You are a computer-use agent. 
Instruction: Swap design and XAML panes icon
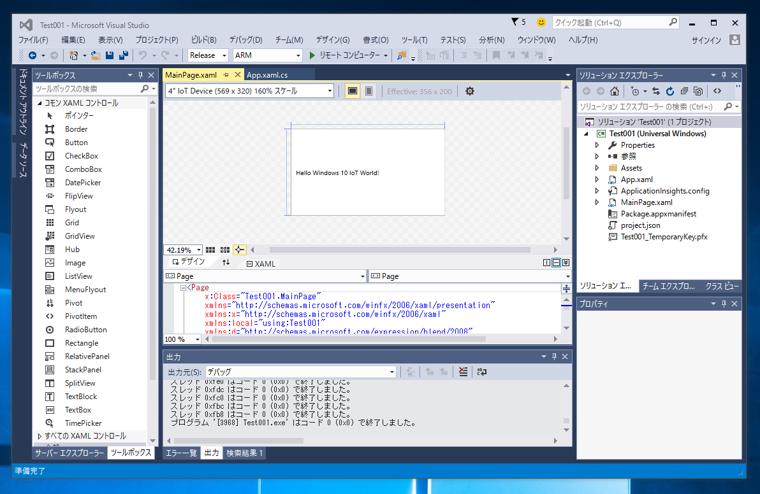[226, 263]
